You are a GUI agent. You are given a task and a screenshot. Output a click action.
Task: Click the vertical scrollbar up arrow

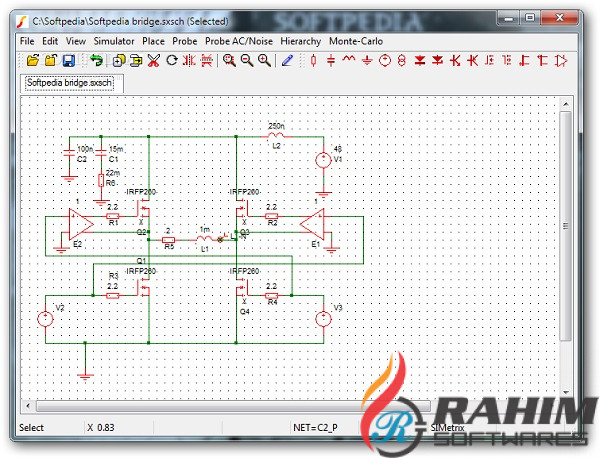pos(566,104)
